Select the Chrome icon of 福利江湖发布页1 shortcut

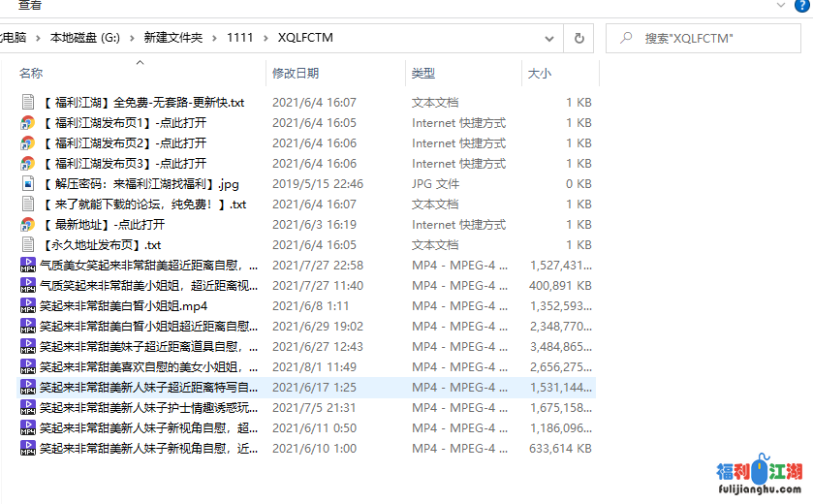click(28, 123)
